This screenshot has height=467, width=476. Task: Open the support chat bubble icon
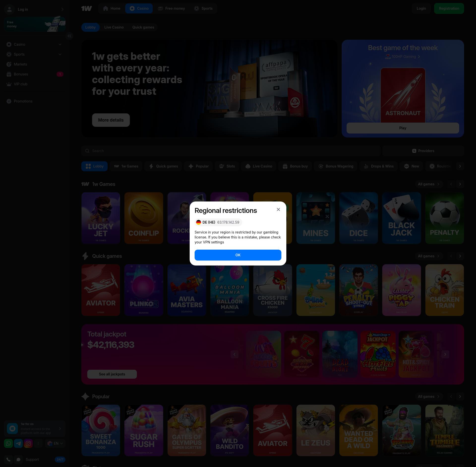(18, 460)
